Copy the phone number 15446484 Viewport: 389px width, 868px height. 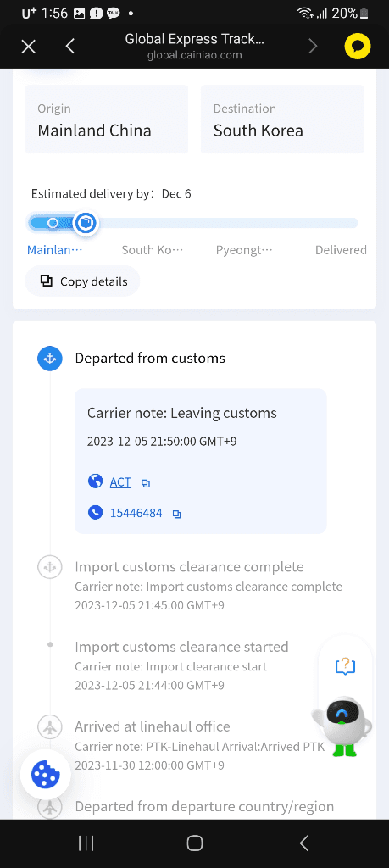176,515
